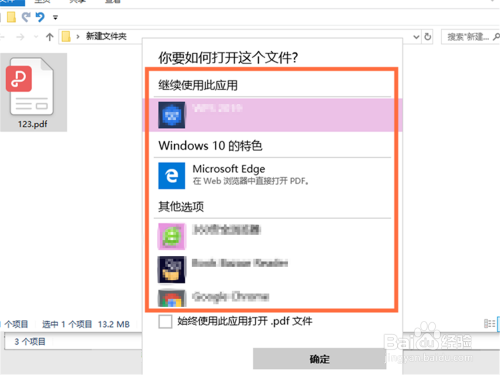The height and width of the screenshot is (375, 500).
Task: Open recent locations dropdown beside forward arrow
Action: click(x=36, y=37)
